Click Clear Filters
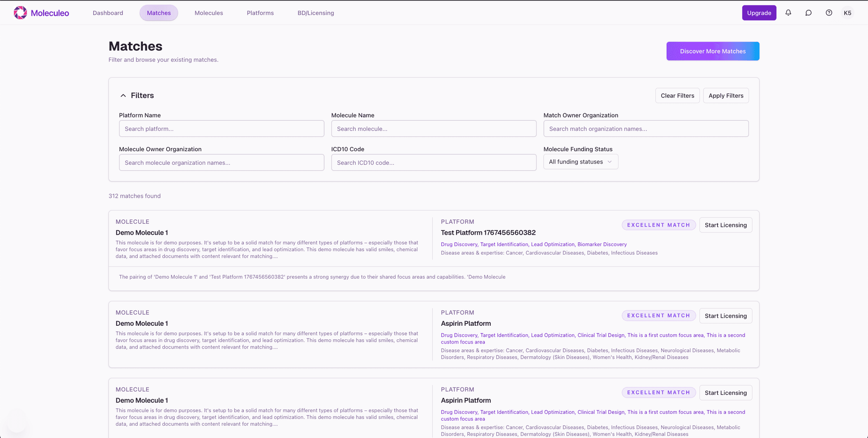This screenshot has height=438, width=868. 677,95
